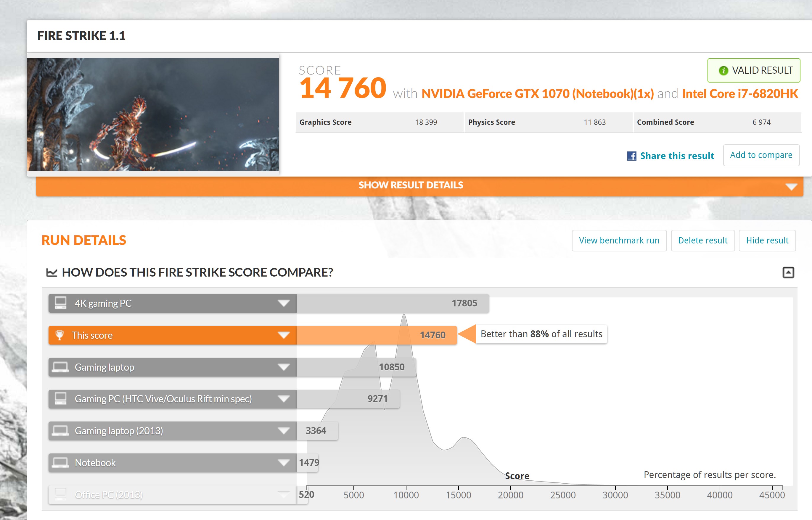Click the Hide result button
This screenshot has height=520, width=812.
click(767, 240)
